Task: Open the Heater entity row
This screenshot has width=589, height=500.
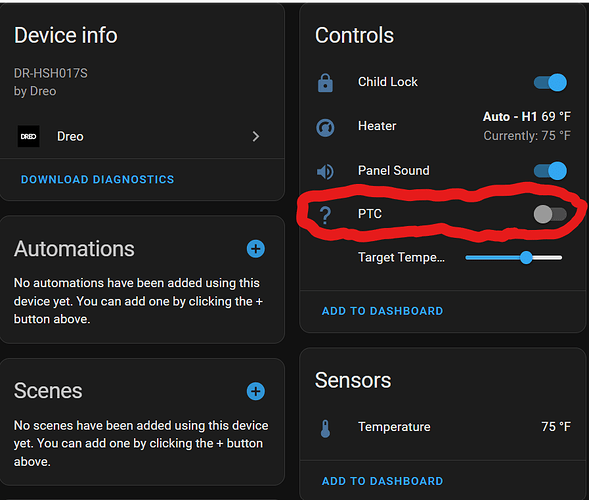Action: pos(443,126)
